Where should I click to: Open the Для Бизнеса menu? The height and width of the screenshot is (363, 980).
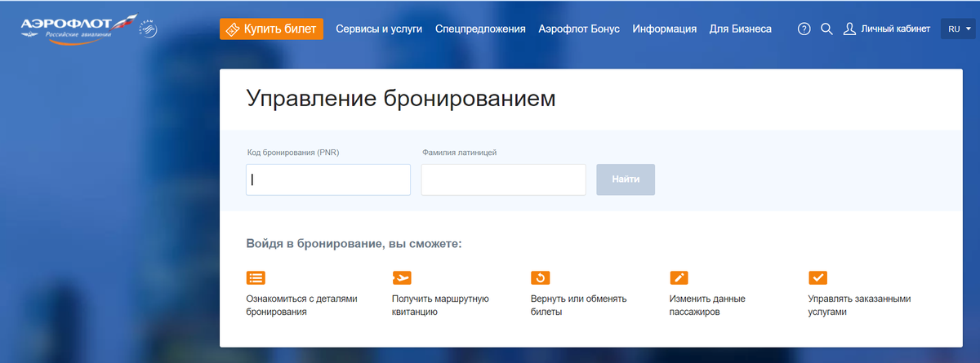740,29
